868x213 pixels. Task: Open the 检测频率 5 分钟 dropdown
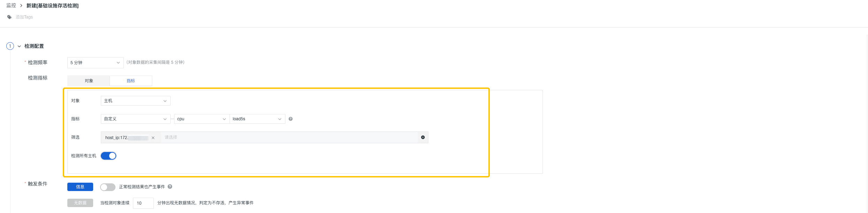coord(95,63)
